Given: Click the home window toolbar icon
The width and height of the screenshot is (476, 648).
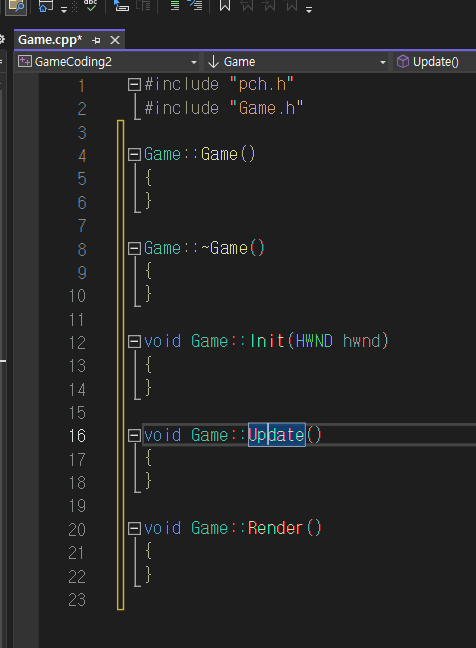Looking at the screenshot, I should (x=45, y=6).
